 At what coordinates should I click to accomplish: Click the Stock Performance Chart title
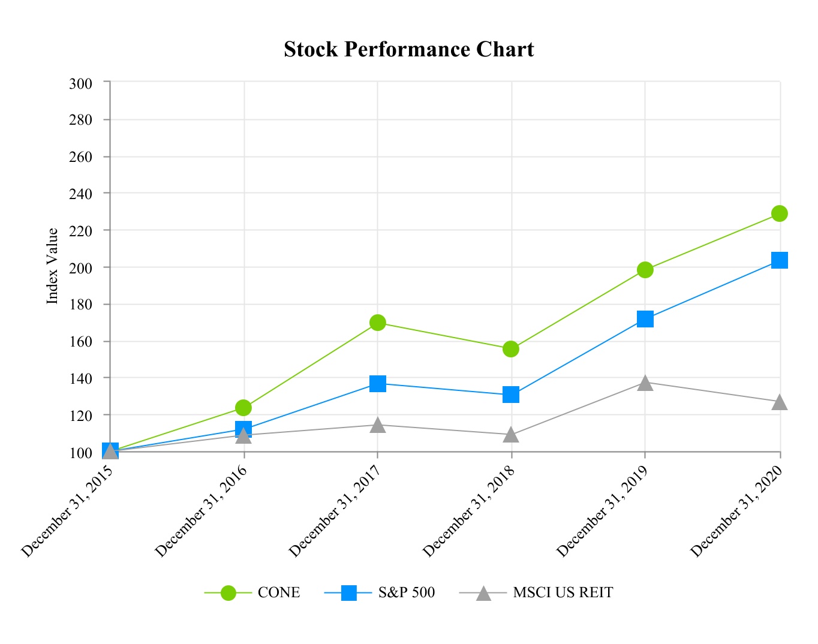pos(409,49)
